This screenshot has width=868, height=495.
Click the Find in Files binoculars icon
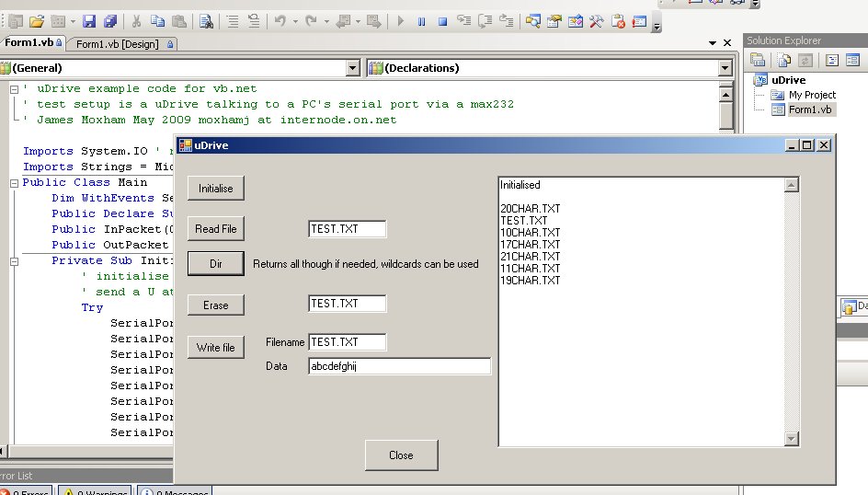(207, 21)
